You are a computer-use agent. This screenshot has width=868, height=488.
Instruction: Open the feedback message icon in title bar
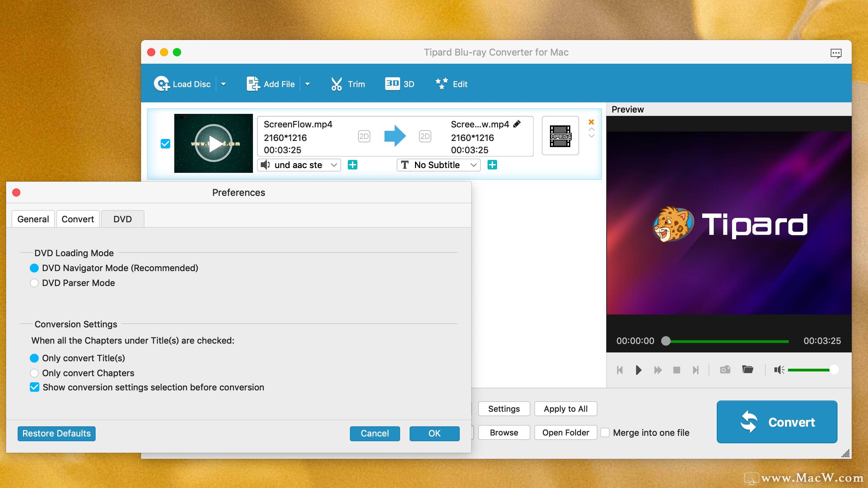coord(836,53)
